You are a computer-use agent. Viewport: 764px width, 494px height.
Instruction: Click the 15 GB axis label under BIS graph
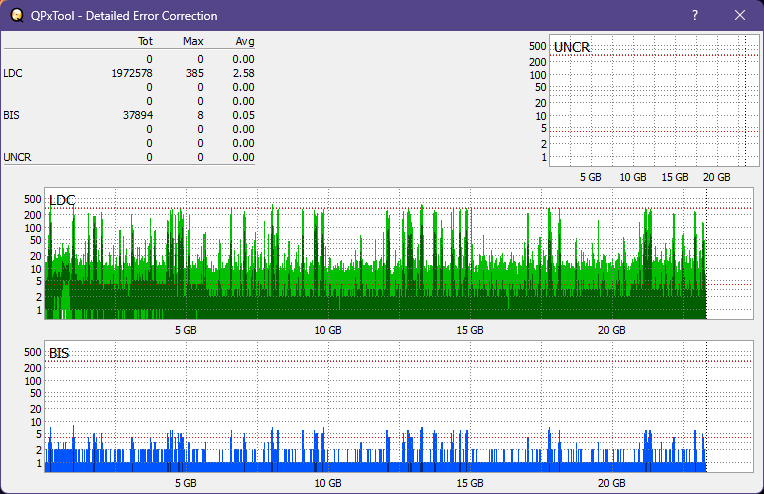coord(470,483)
